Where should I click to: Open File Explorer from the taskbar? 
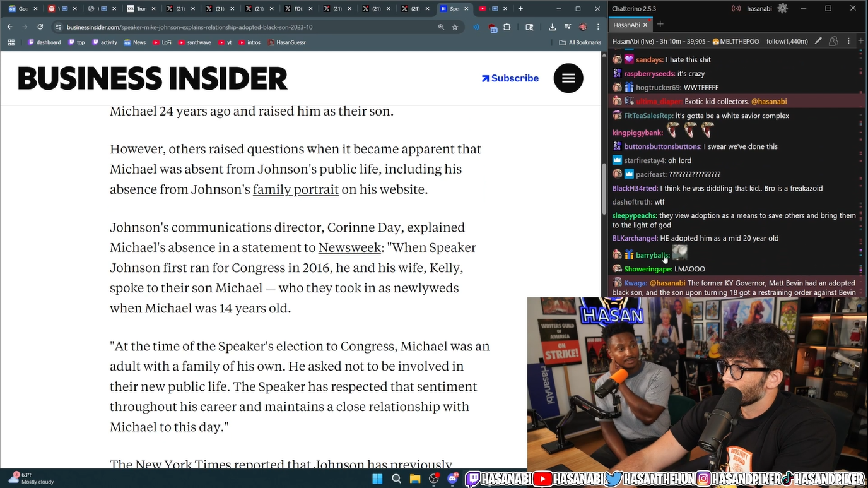click(415, 479)
